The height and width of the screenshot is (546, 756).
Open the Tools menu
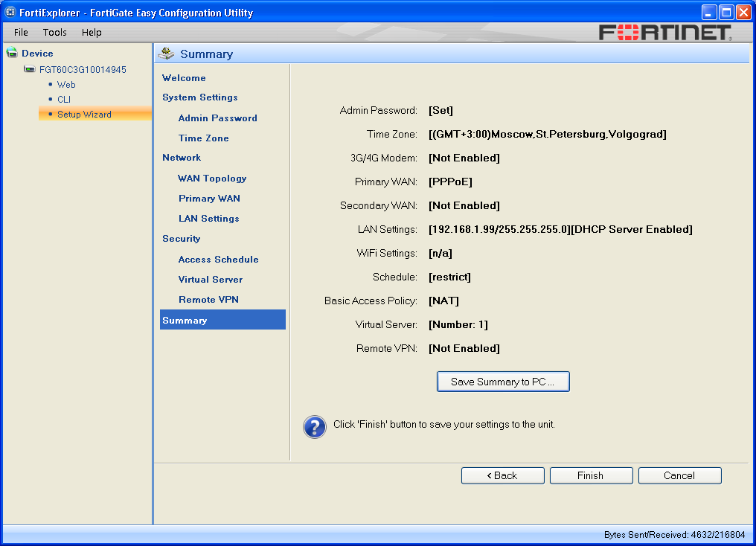click(x=54, y=32)
